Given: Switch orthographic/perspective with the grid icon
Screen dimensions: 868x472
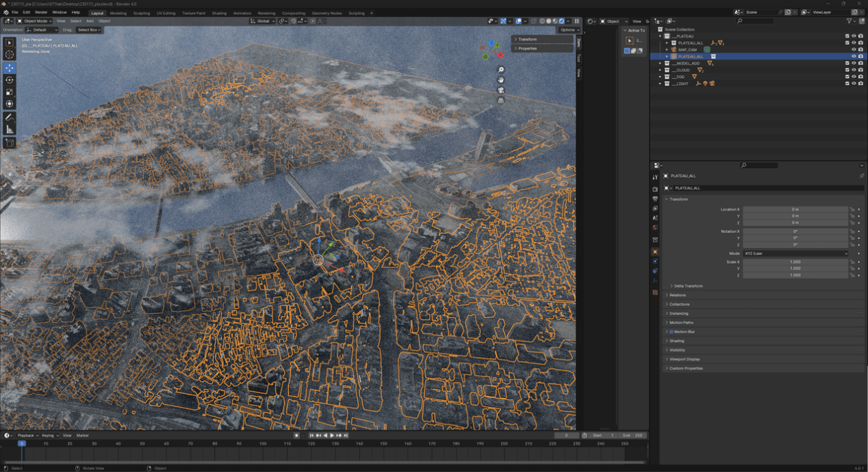Looking at the screenshot, I should (501, 101).
